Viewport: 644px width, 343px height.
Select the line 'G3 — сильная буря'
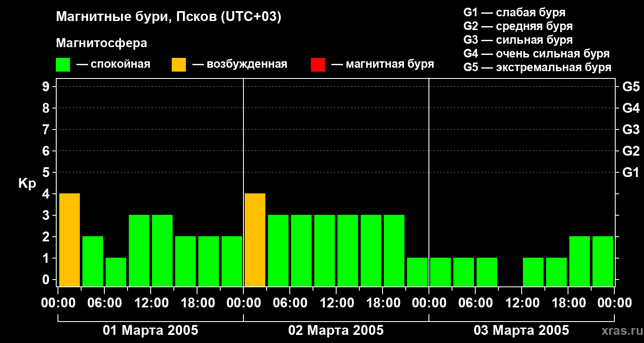(518, 40)
